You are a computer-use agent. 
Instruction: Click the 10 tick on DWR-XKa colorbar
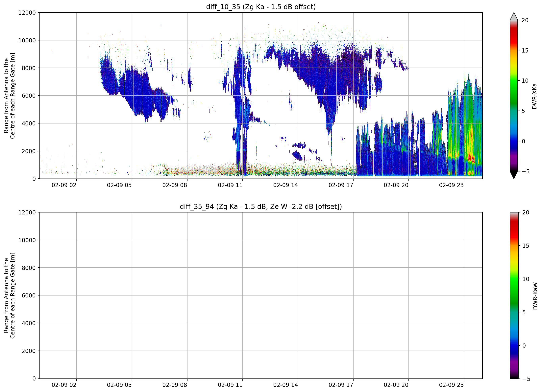point(525,81)
